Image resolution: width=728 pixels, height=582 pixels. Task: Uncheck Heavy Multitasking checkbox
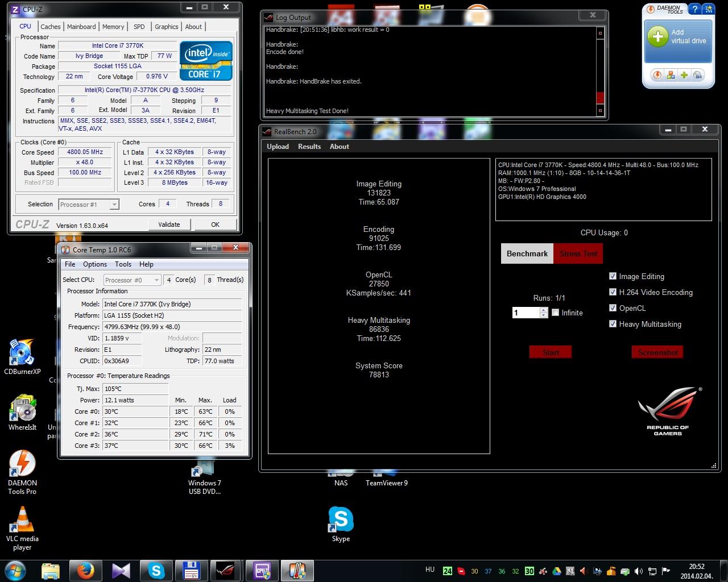click(613, 324)
